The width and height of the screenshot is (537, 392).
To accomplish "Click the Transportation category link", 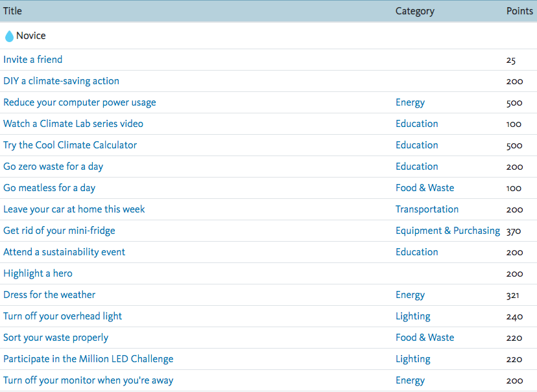I will (x=427, y=209).
